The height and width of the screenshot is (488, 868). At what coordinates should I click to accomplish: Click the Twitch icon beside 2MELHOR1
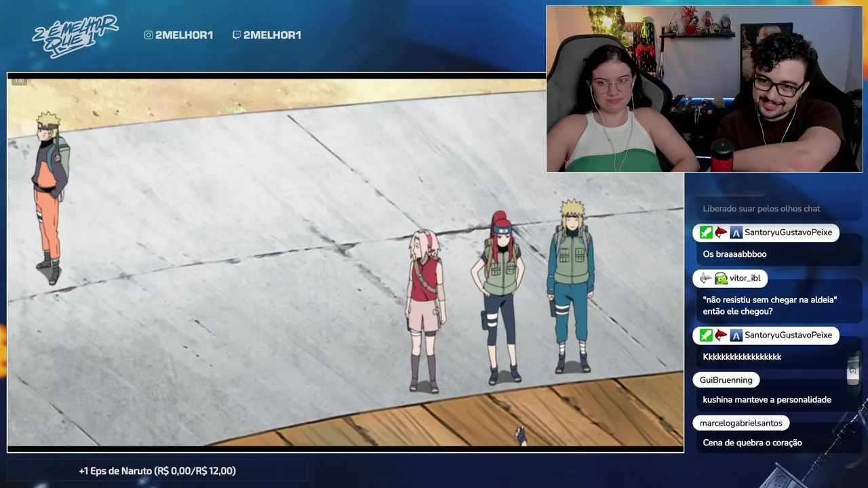coord(237,35)
